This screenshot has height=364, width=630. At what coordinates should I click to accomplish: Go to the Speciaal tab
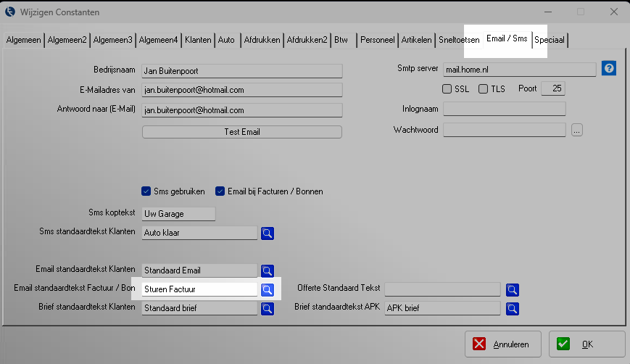[x=550, y=41]
